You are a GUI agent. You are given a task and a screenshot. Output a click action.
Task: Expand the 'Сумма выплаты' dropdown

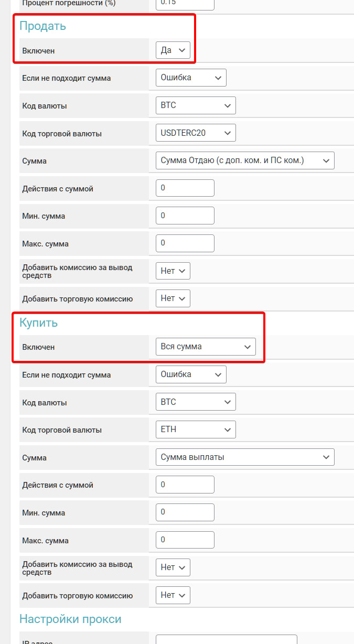pyautogui.click(x=245, y=457)
